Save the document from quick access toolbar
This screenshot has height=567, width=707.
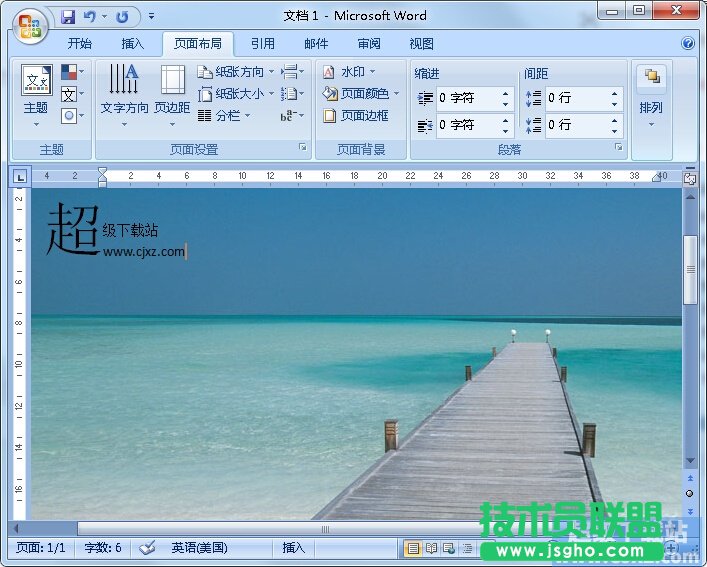pos(68,16)
